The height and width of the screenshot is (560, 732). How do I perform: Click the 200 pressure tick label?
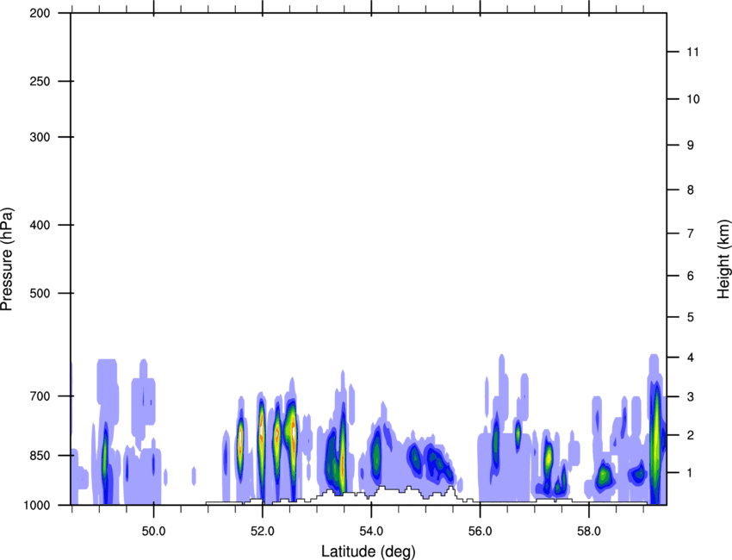(x=40, y=13)
